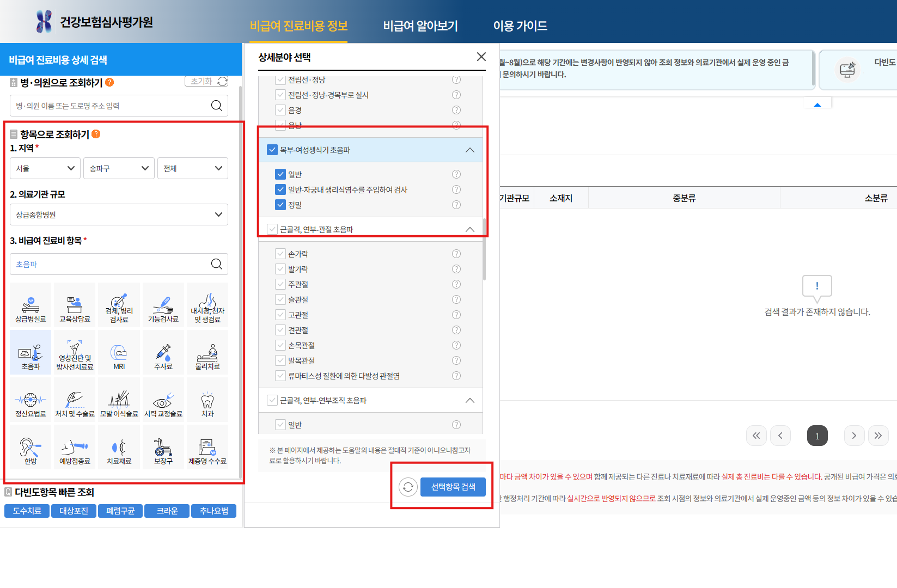Pick the 정신요법료 category icon
Screen dimensions: 897x588
(x=30, y=400)
